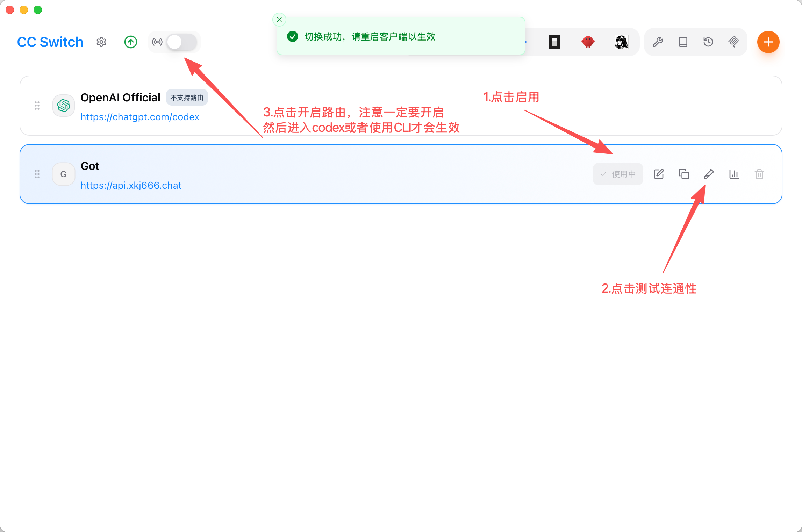Open the book prompts icon

coord(683,42)
